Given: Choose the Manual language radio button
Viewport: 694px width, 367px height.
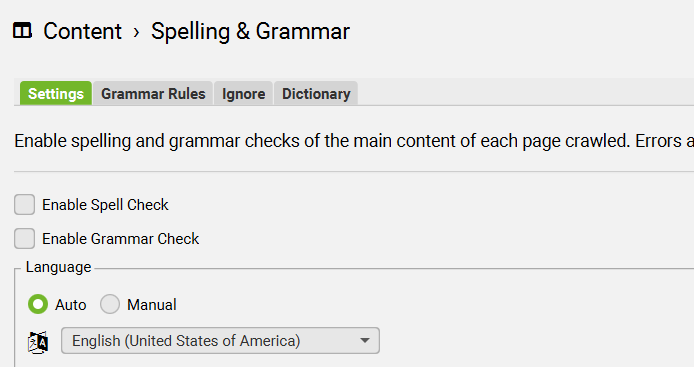Looking at the screenshot, I should click(x=110, y=304).
